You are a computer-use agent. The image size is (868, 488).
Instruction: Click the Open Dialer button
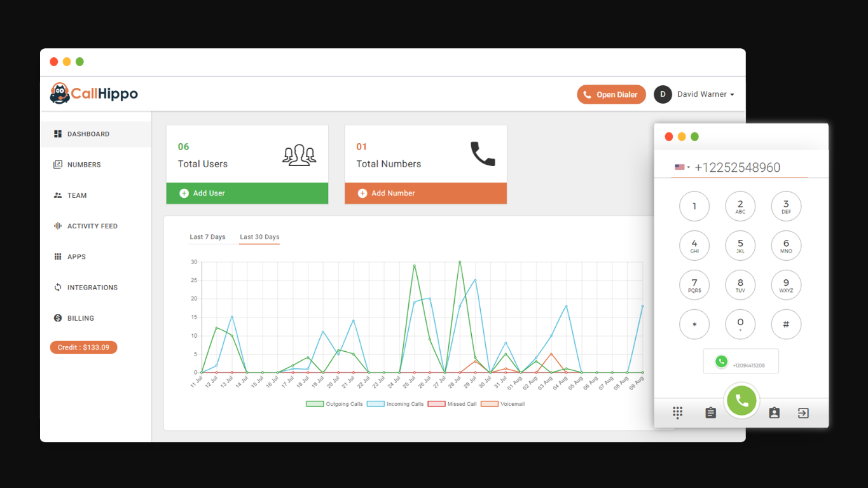611,95
